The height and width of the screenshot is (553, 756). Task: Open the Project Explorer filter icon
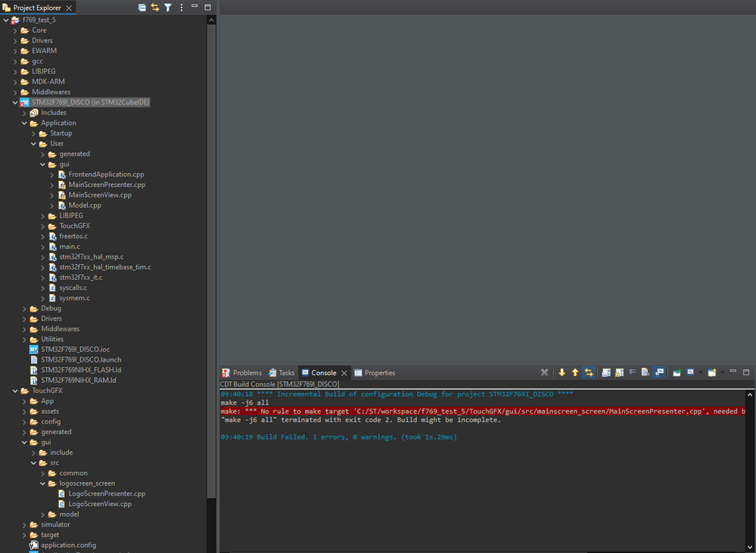point(168,8)
